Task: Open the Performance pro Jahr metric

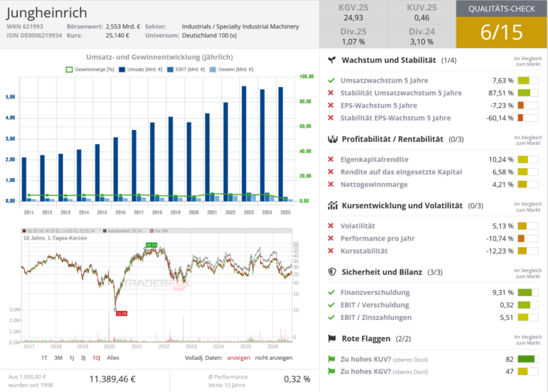Action: coord(378,239)
